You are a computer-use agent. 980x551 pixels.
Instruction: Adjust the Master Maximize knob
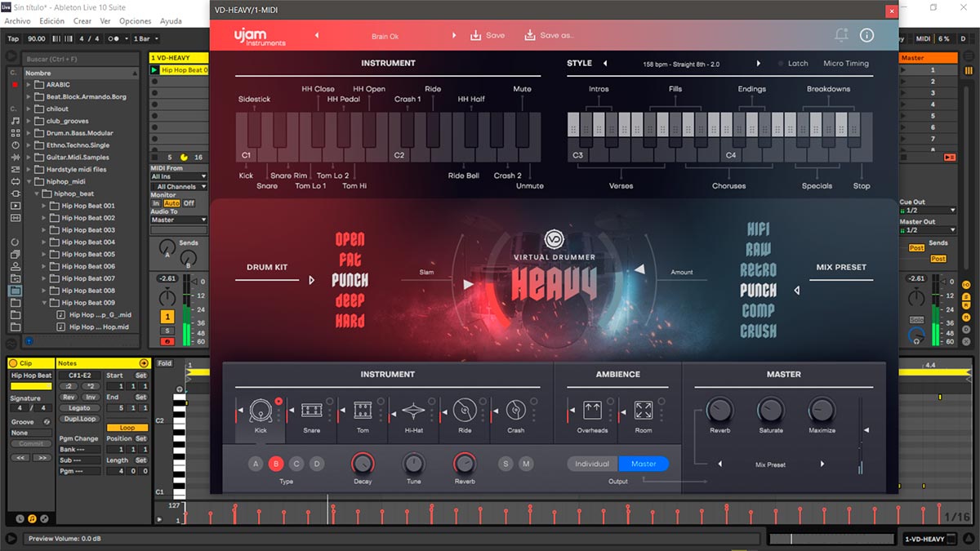822,410
